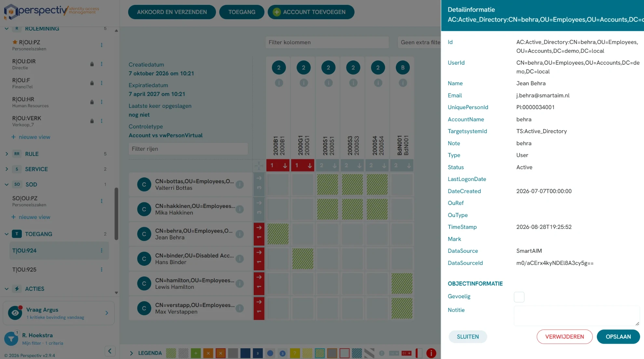Click the lock icon on R|OU:HR
Viewport: 644px width, 359px height.
pos(92,102)
